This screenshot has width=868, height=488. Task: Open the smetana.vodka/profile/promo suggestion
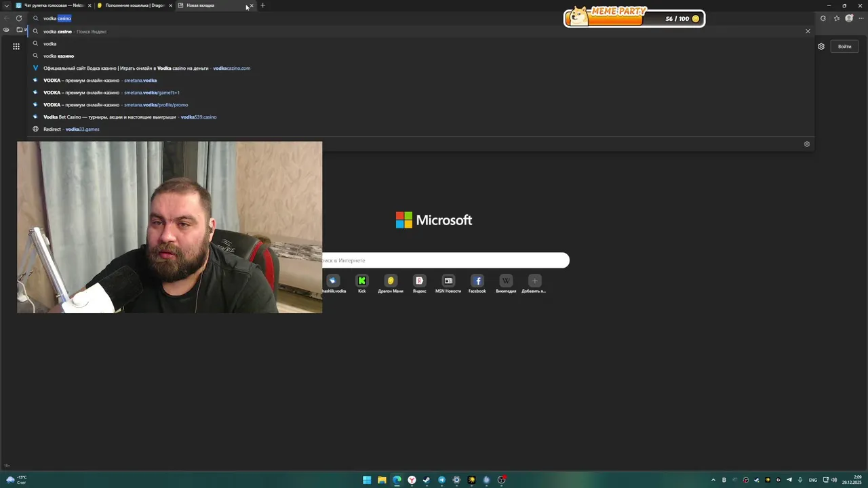pos(420,104)
